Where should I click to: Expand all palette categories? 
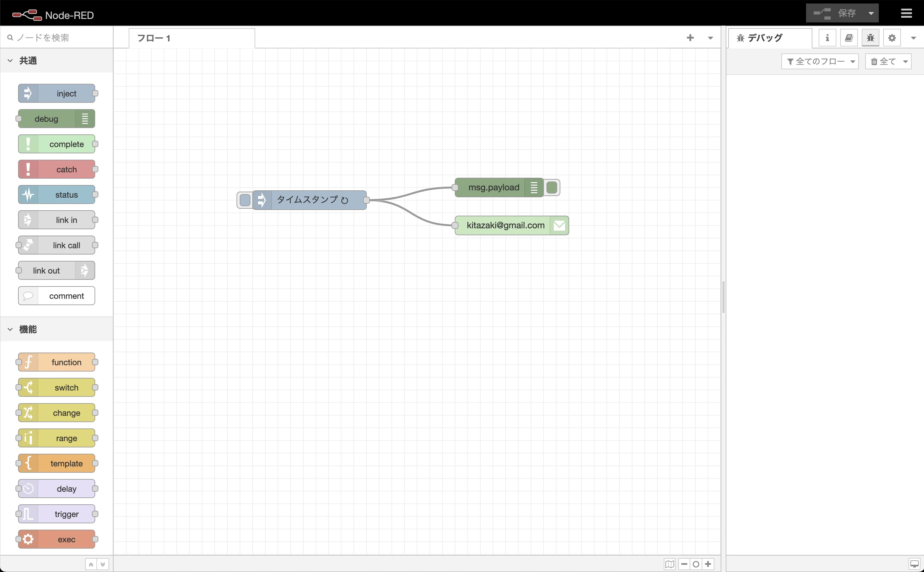click(103, 564)
